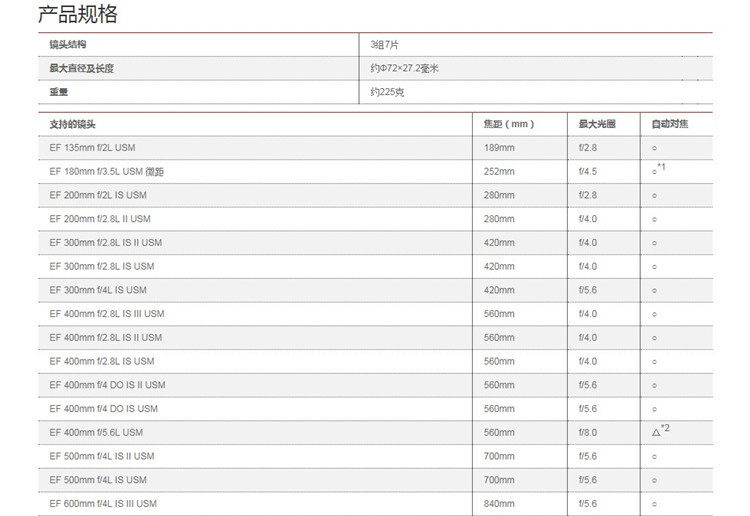Image resolution: width=750 pixels, height=516 pixels.
Task: Click f/5.6 in EF 400mm f/4 DO IS II row
Action: 587,385
